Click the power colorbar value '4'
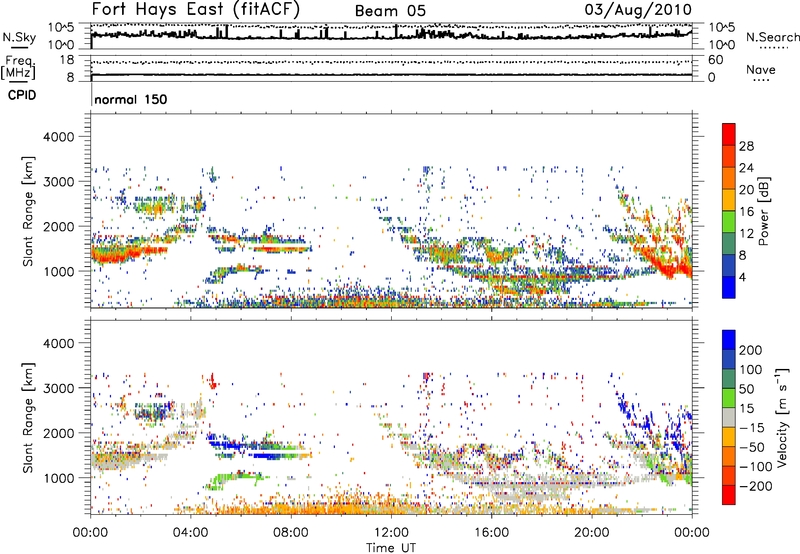 coord(743,278)
